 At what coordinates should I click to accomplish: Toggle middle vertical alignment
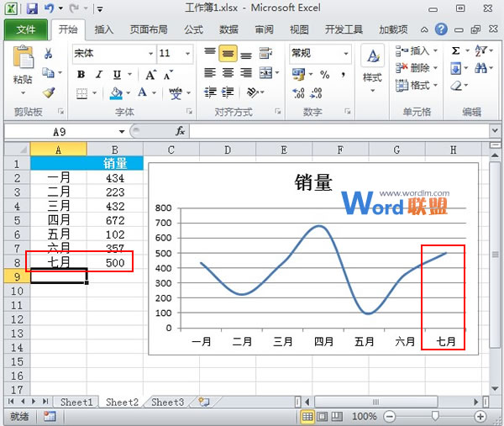pyautogui.click(x=228, y=54)
